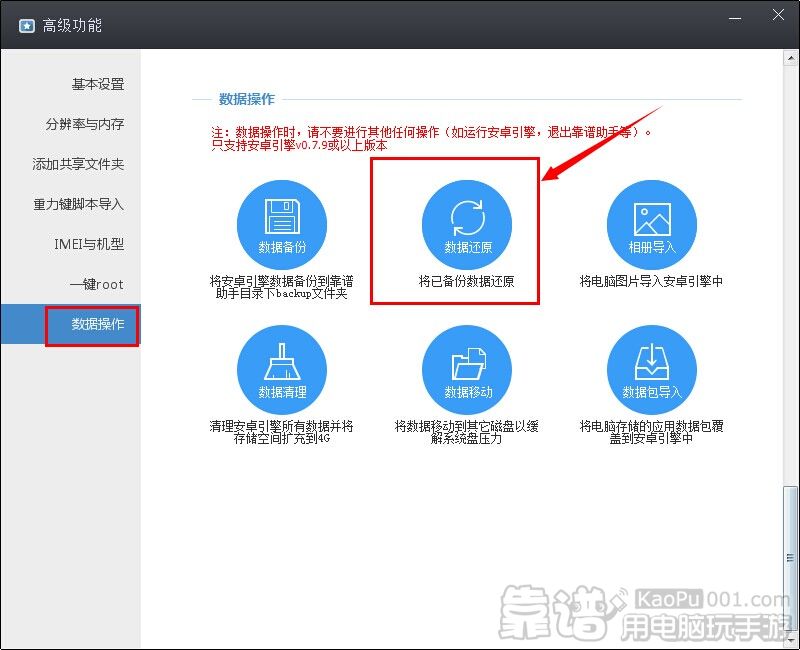The image size is (800, 650).
Task: Open the 一键root tab
Action: pyautogui.click(x=70, y=284)
